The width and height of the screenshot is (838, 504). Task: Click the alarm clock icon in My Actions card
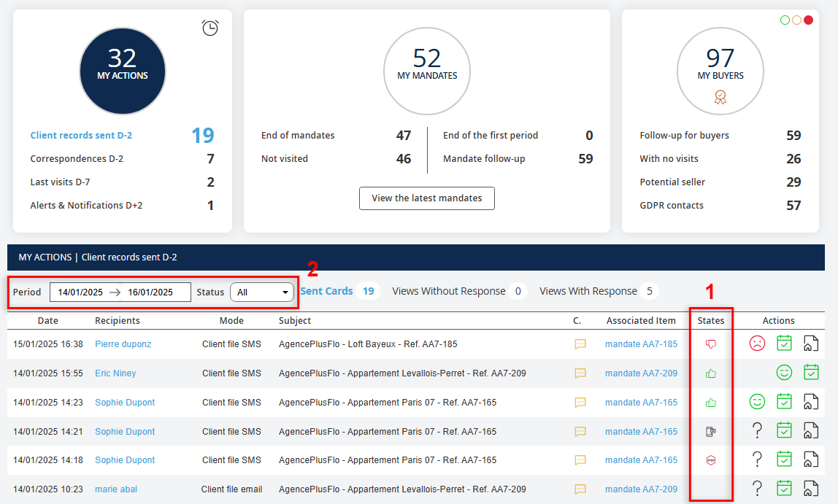coord(210,28)
